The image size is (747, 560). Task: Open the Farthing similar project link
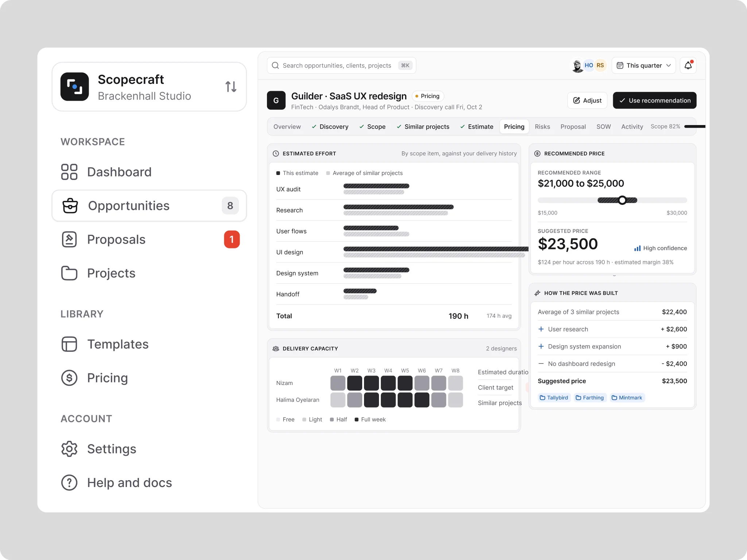(590, 398)
